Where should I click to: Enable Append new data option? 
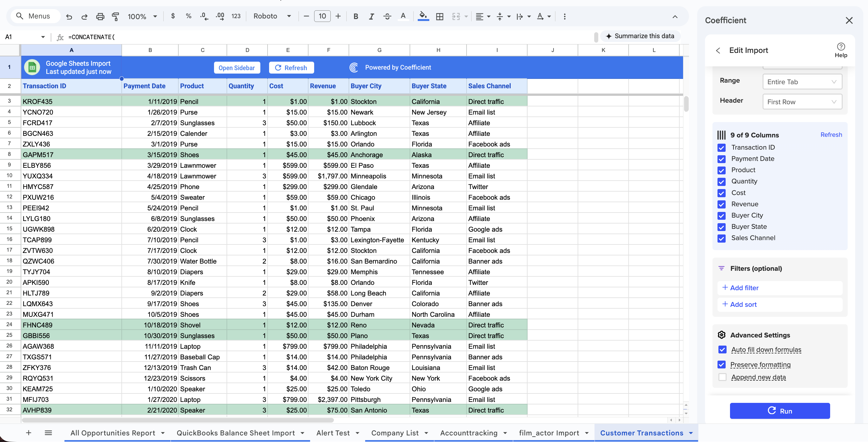(722, 377)
